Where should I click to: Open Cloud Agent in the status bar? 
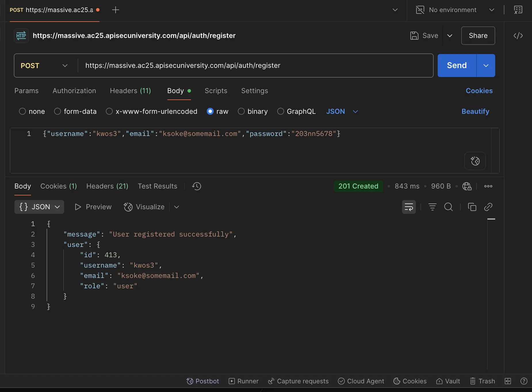point(361,381)
